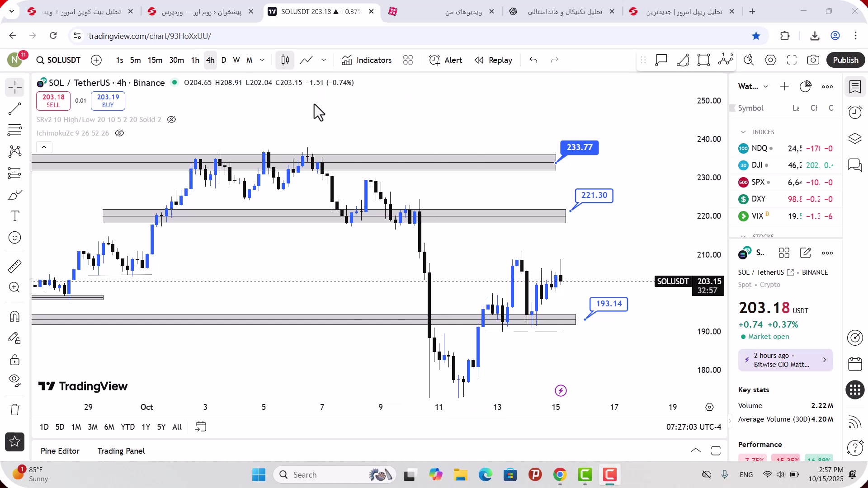Image resolution: width=868 pixels, height=488 pixels.
Task: Select the W weekly timeframe
Action: pos(236,60)
